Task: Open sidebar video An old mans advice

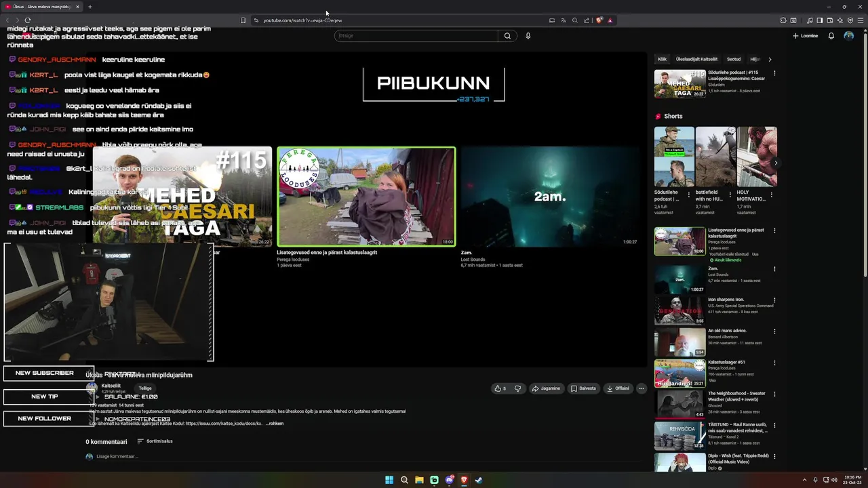Action: click(x=679, y=342)
